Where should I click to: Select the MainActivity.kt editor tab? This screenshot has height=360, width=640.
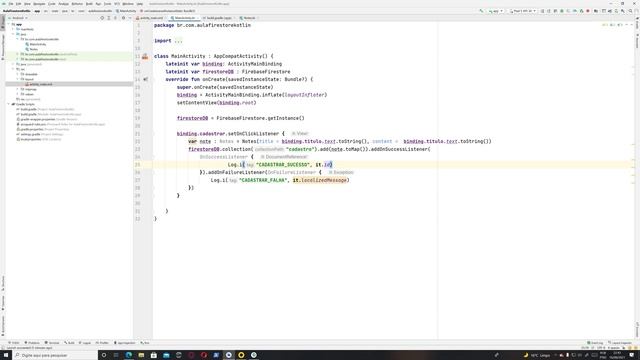[x=184, y=18]
